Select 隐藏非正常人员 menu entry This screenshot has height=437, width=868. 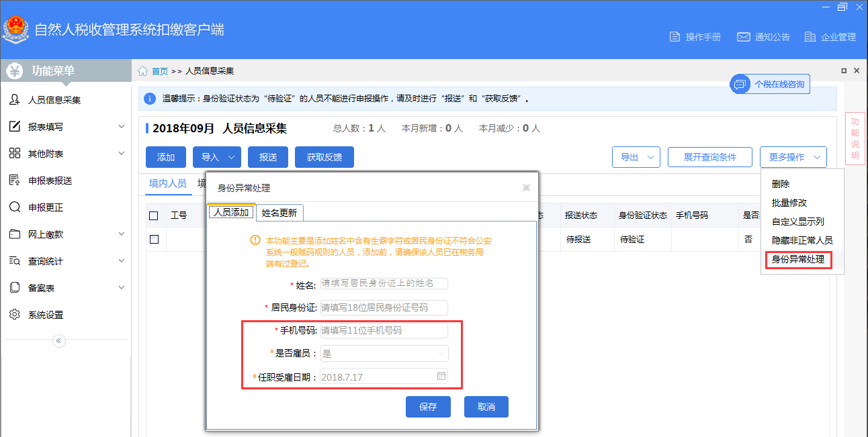coord(802,240)
